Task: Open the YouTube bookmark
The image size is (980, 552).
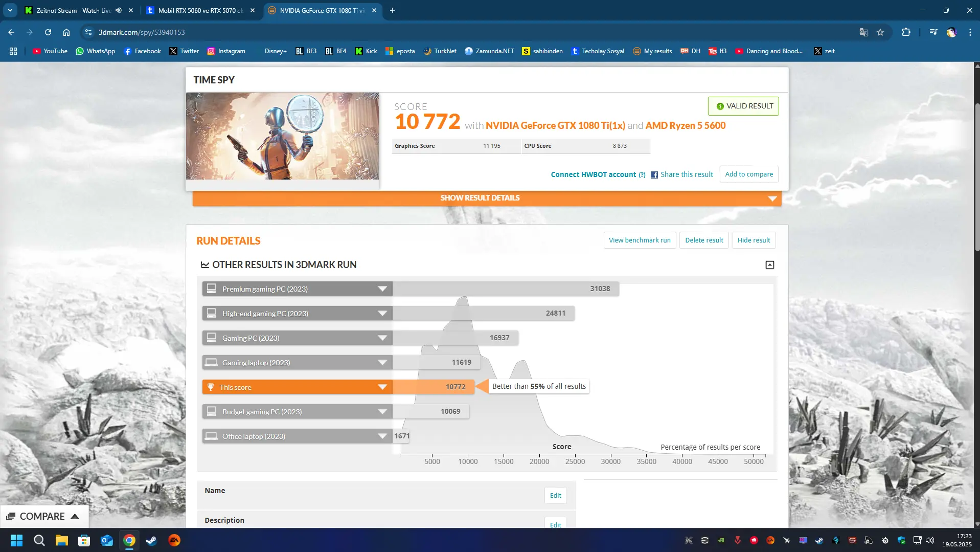Action: click(50, 51)
